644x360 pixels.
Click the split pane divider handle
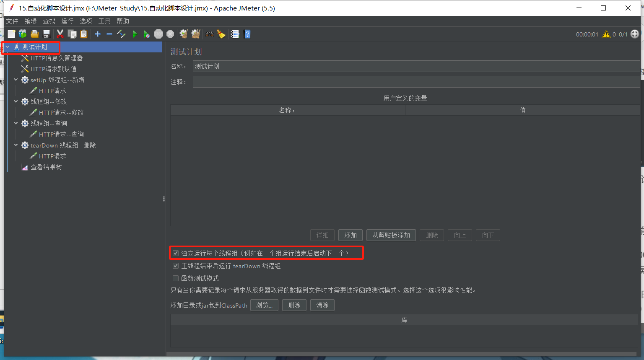(164, 199)
